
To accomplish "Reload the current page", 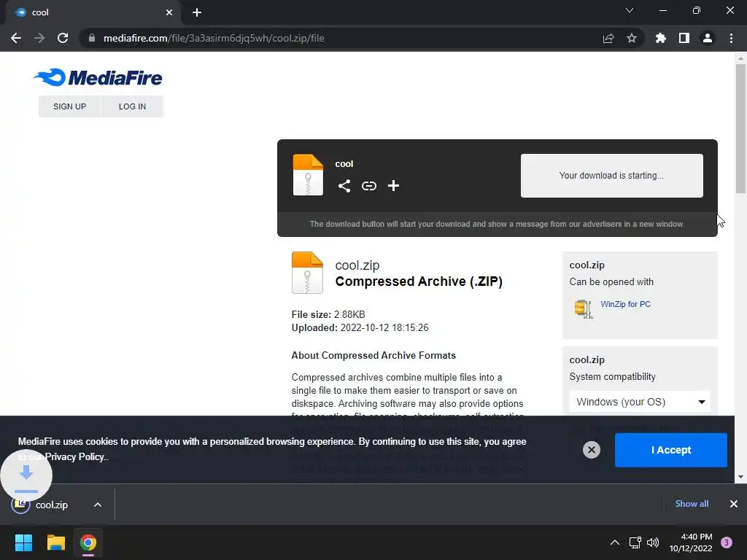I will pos(63,38).
